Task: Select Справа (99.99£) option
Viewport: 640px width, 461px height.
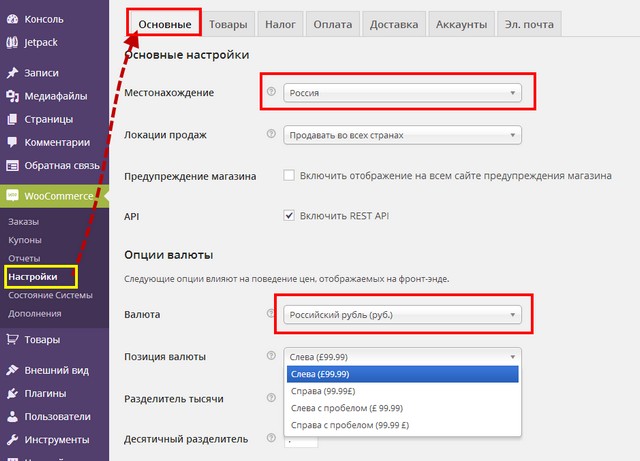Action: click(x=402, y=391)
